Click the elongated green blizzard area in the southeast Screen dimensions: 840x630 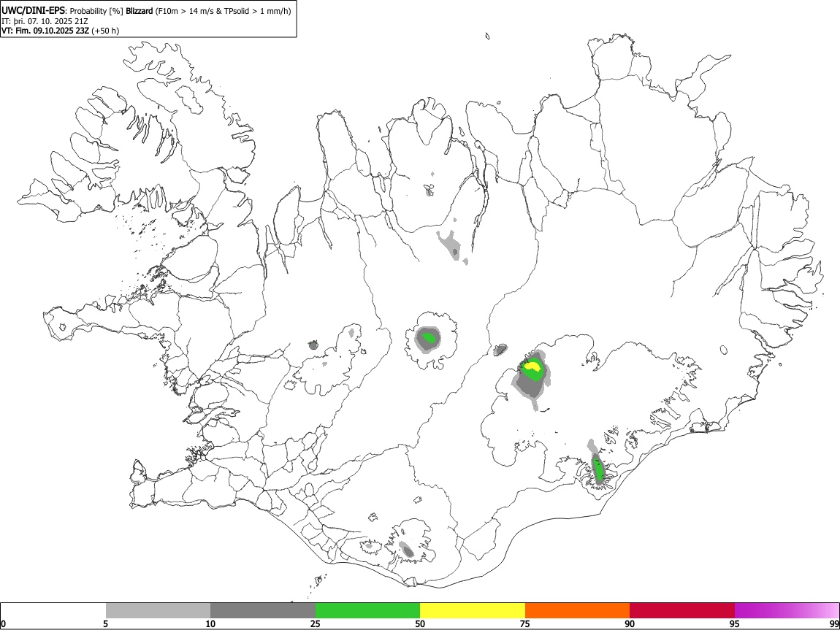click(598, 469)
